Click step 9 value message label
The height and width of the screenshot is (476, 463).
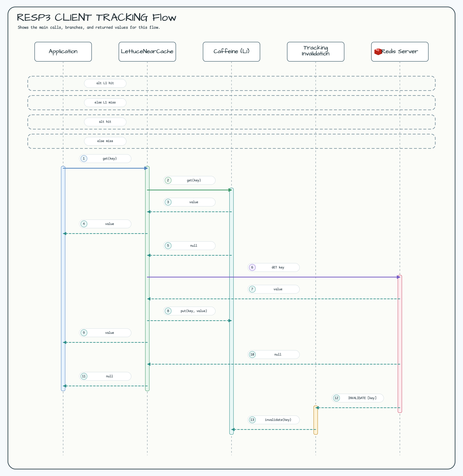point(105,333)
